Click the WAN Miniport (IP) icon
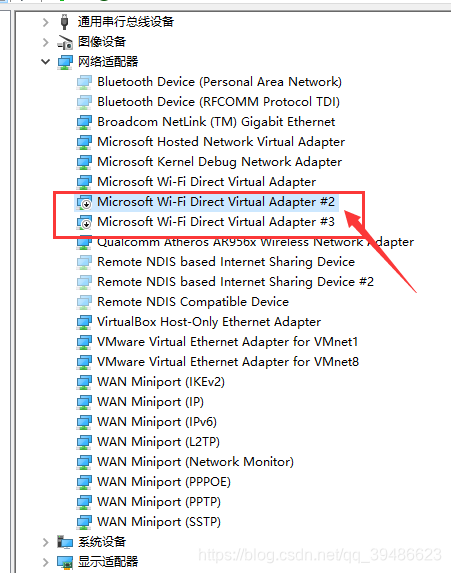The width and height of the screenshot is (451, 573). [x=84, y=402]
